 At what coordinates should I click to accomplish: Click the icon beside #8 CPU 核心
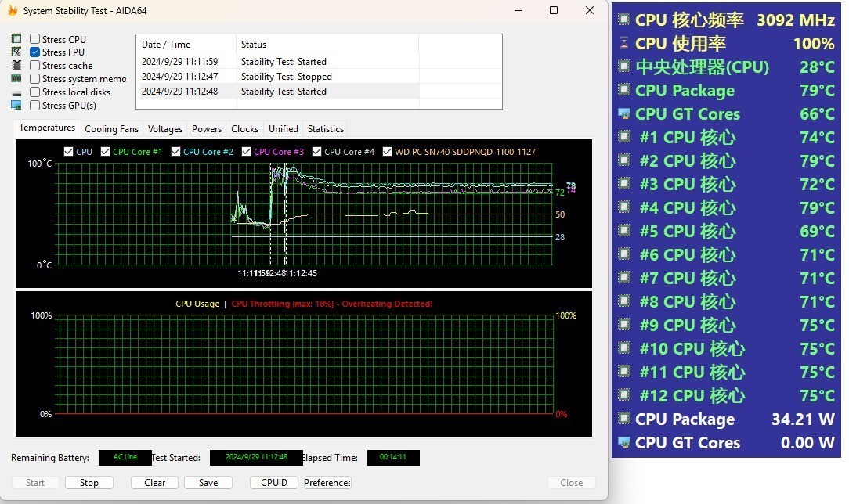coord(623,301)
